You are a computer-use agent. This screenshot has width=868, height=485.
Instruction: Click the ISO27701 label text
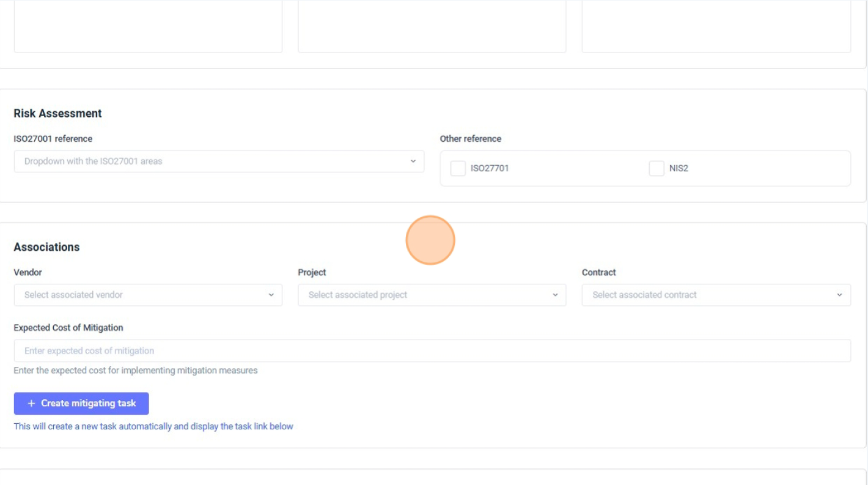[490, 168]
